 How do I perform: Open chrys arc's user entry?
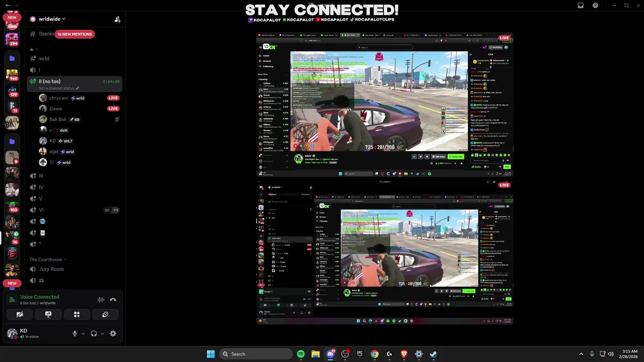[63, 98]
